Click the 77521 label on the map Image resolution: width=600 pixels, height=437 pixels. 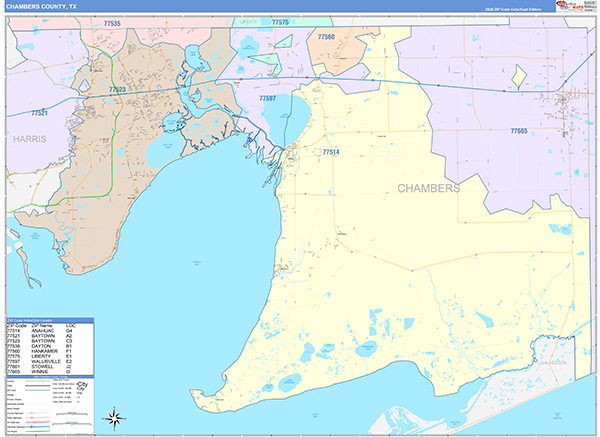click(x=39, y=113)
